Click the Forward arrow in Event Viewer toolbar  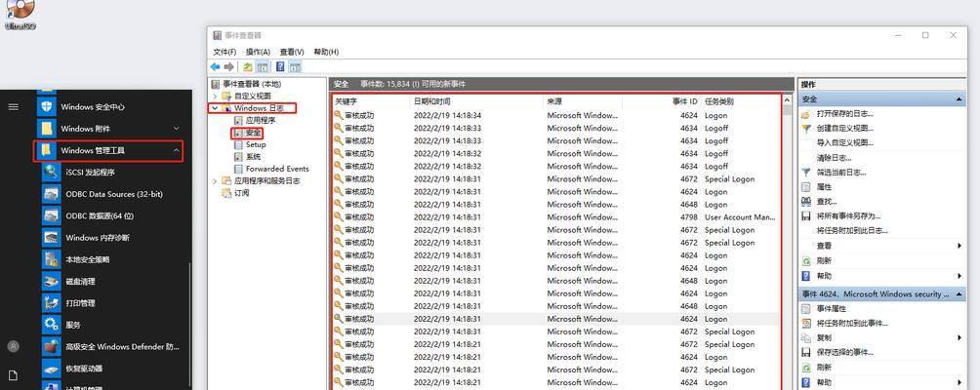228,66
